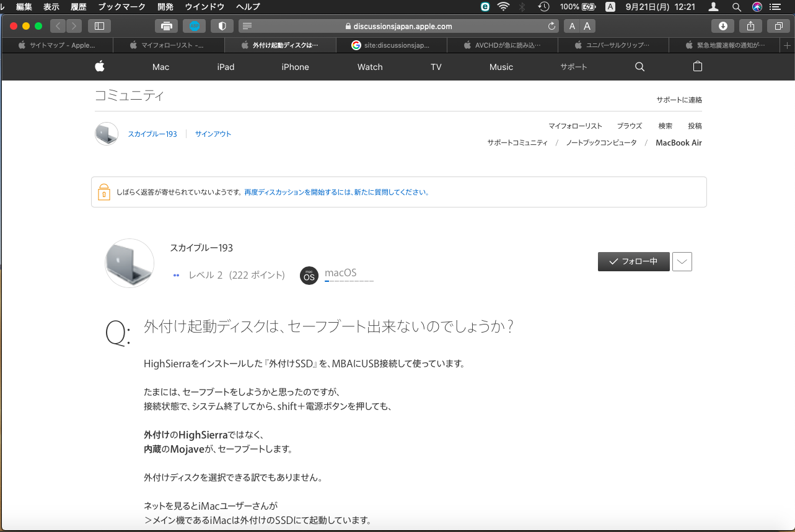Open iPad in the Apple navigation

tap(226, 67)
